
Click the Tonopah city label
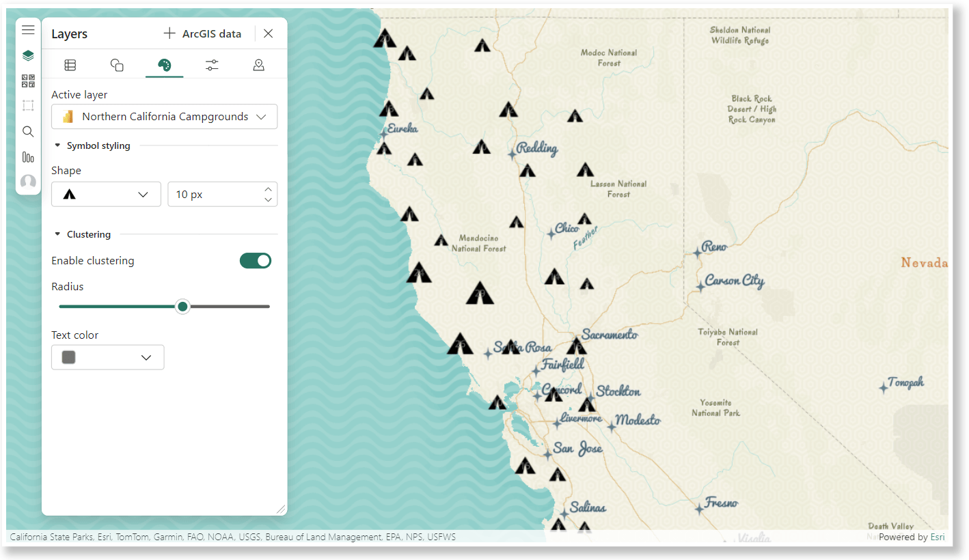pyautogui.click(x=906, y=382)
